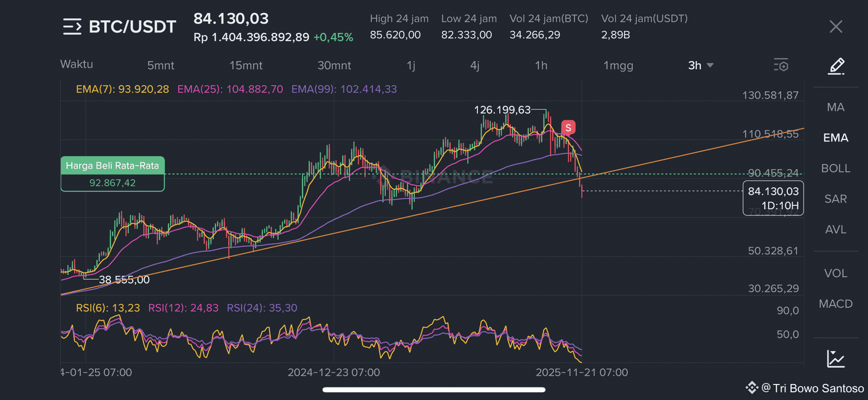Toggle the MA indicator
The image size is (868, 400).
(836, 107)
